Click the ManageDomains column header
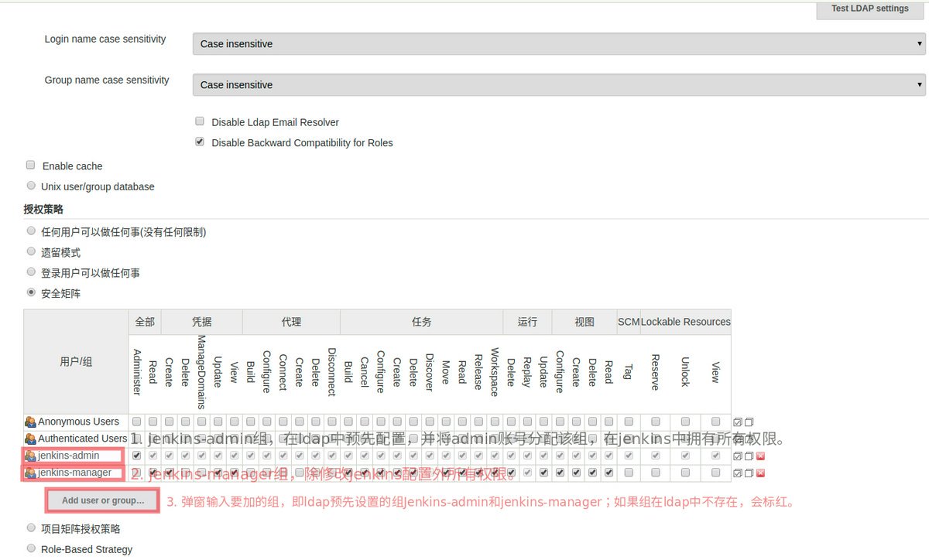929x560 pixels. [201, 372]
